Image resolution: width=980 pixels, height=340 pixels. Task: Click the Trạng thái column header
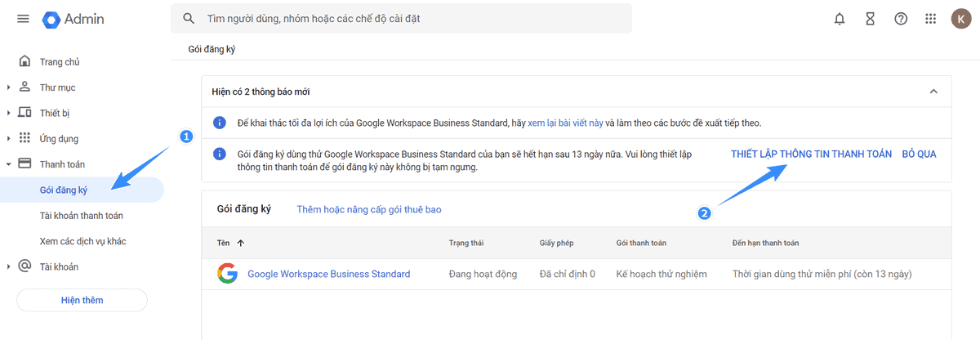coord(467,243)
